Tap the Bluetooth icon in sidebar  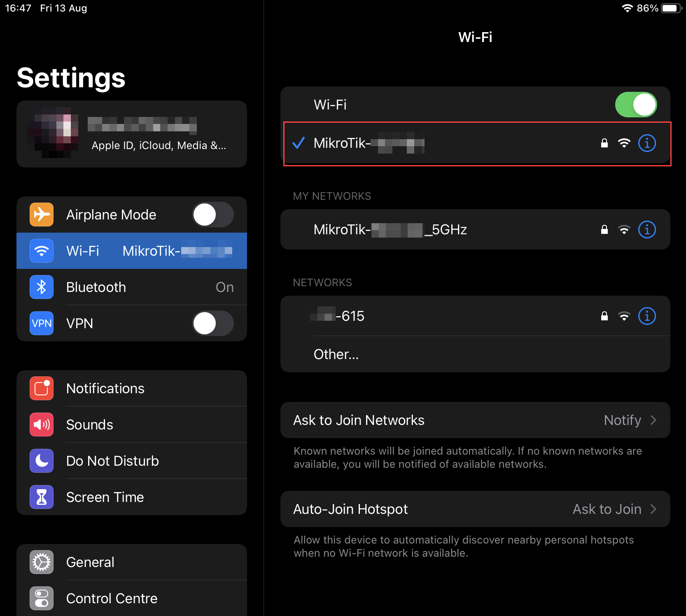(42, 287)
